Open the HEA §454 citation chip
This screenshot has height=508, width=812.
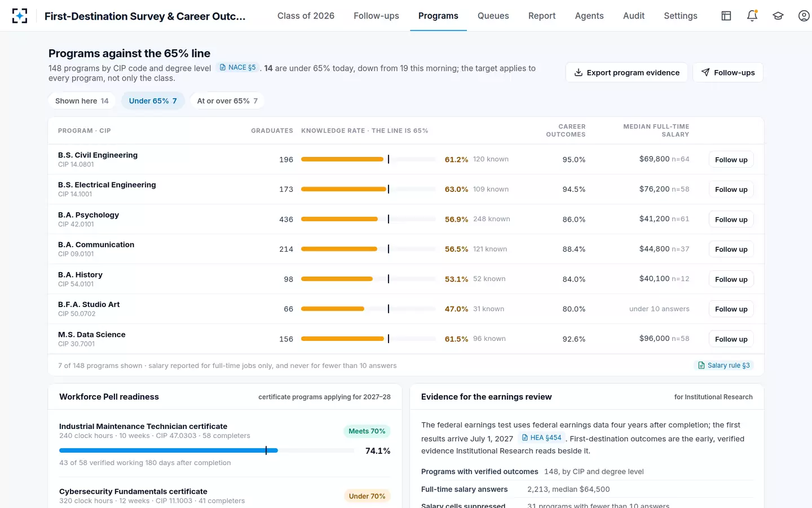pyautogui.click(x=542, y=437)
